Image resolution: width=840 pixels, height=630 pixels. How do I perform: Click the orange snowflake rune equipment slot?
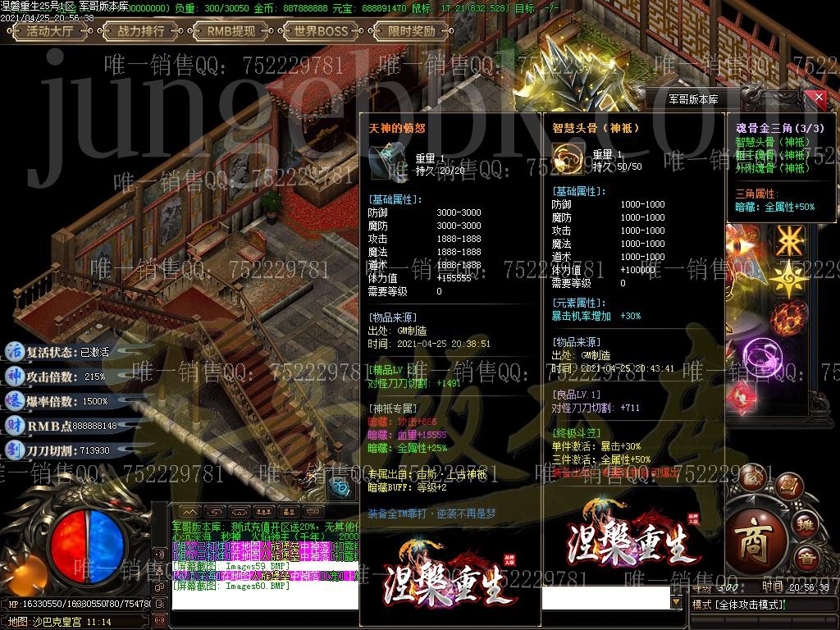790,242
